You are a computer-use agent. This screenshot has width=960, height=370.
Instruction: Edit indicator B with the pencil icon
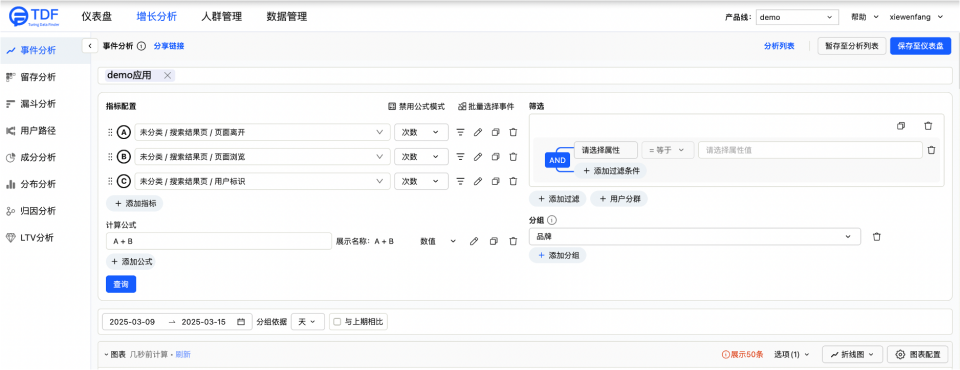point(478,157)
